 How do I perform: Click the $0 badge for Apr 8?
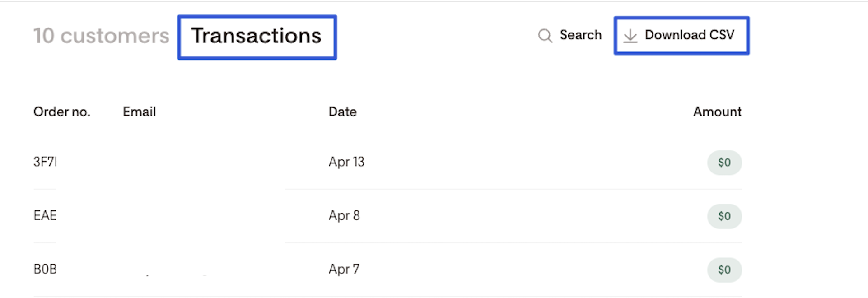point(724,216)
